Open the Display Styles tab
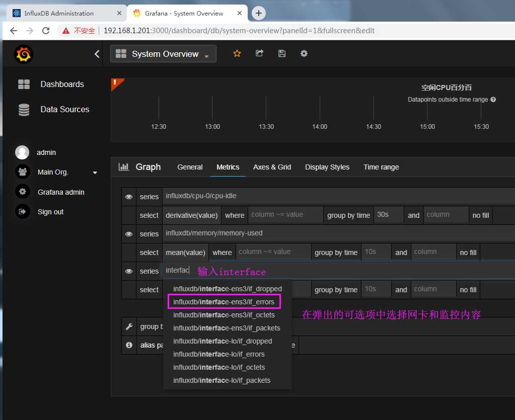515x420 pixels. (x=327, y=167)
